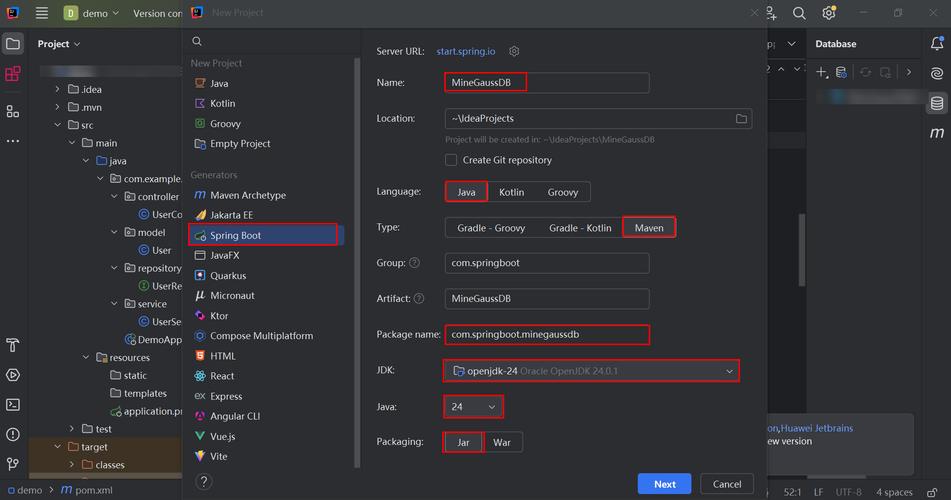Click the Maven tool window icon
This screenshot has height=500, width=951.
[936, 133]
